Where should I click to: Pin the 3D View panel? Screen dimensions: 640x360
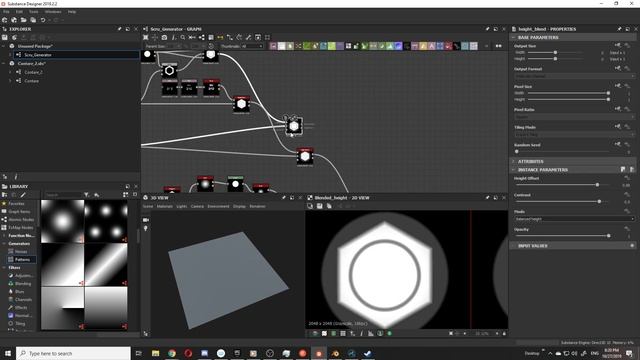[284, 198]
